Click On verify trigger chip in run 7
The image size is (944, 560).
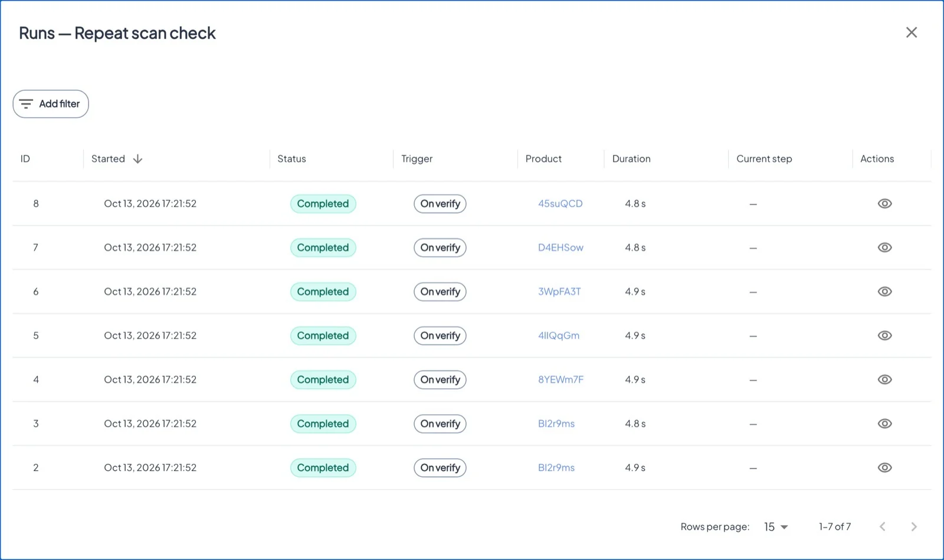440,247
